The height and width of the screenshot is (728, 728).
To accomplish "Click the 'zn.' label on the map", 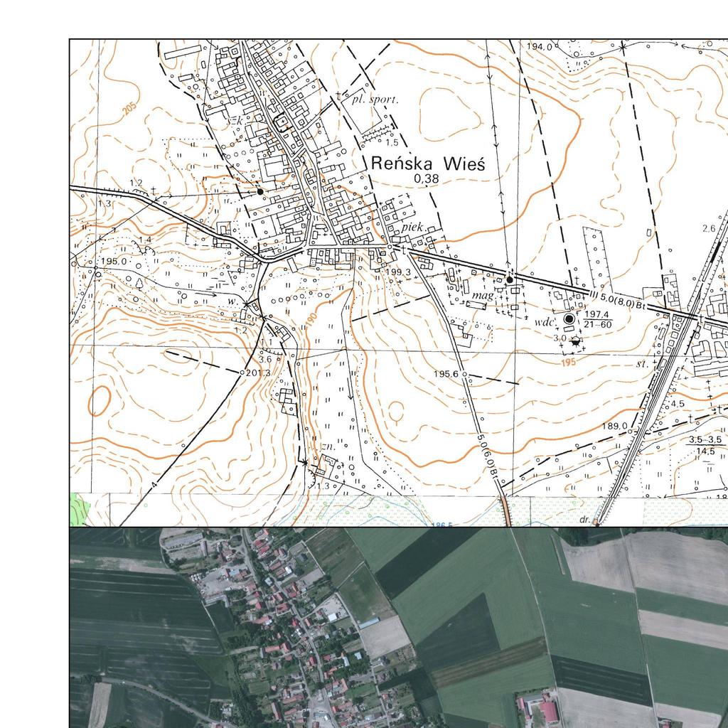I will pos(329,446).
